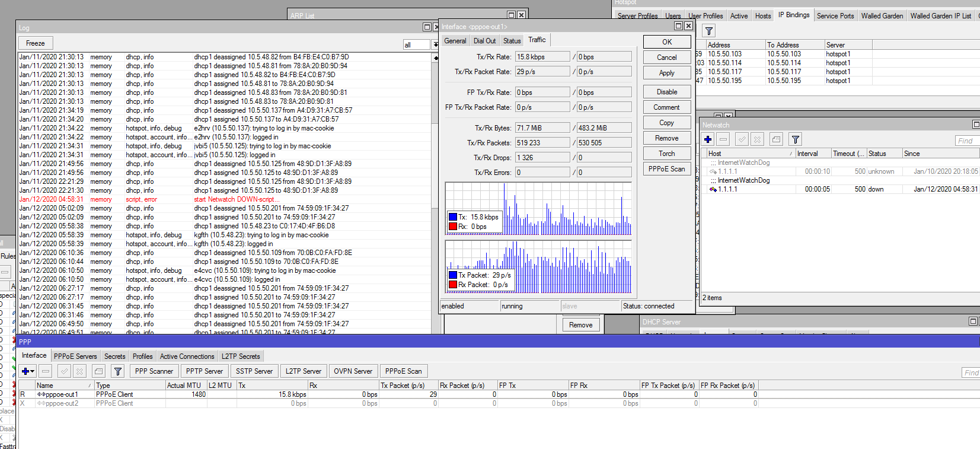Click the filter funnel icon in PPP toolbar
Viewport: 980px width, 449px height.
coord(118,371)
